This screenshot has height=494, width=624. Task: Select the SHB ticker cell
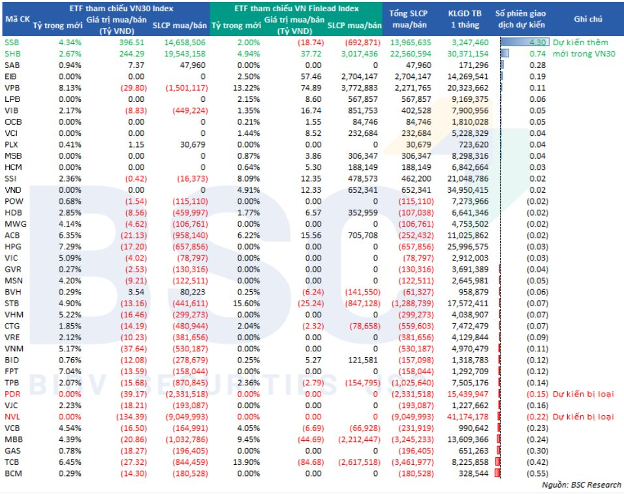point(14,53)
